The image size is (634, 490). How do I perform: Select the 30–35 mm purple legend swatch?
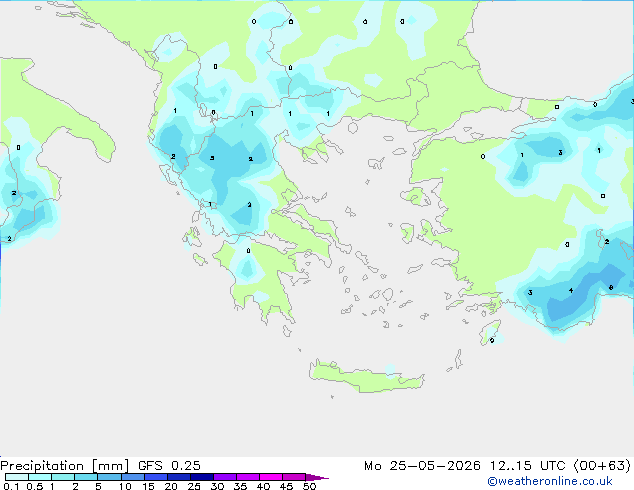point(225,477)
